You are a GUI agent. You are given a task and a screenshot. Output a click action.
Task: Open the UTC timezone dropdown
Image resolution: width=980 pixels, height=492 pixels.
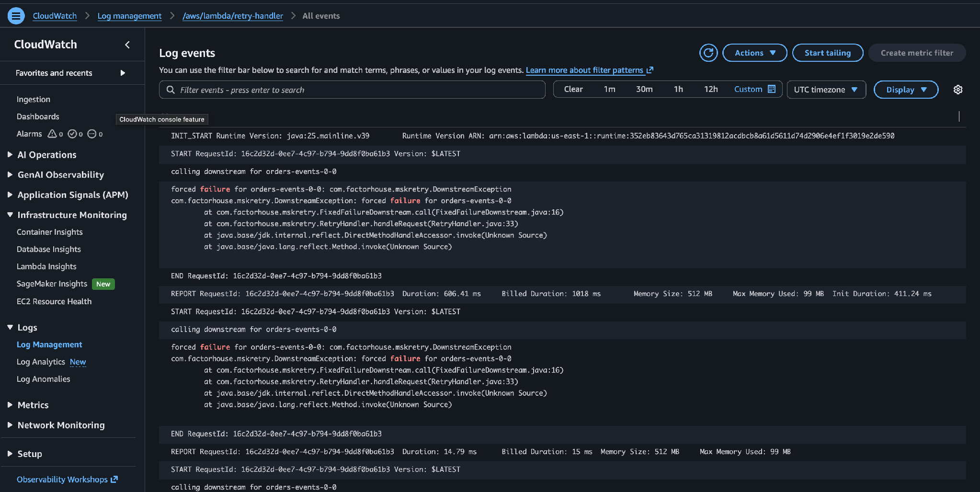826,90
